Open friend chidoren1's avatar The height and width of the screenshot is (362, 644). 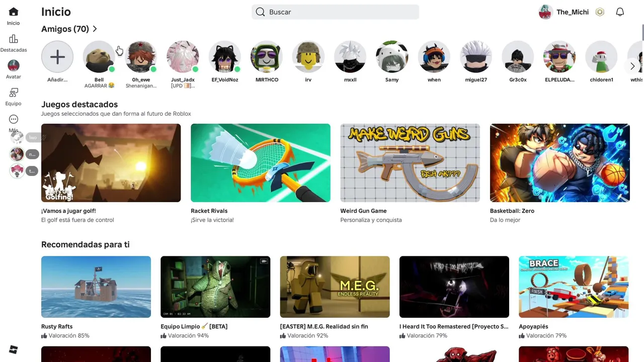click(x=601, y=57)
